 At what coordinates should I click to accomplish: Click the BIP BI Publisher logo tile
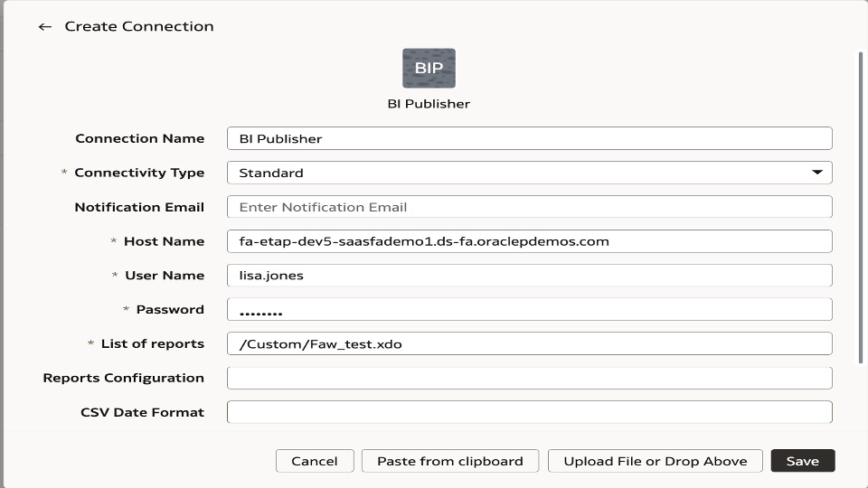click(429, 68)
